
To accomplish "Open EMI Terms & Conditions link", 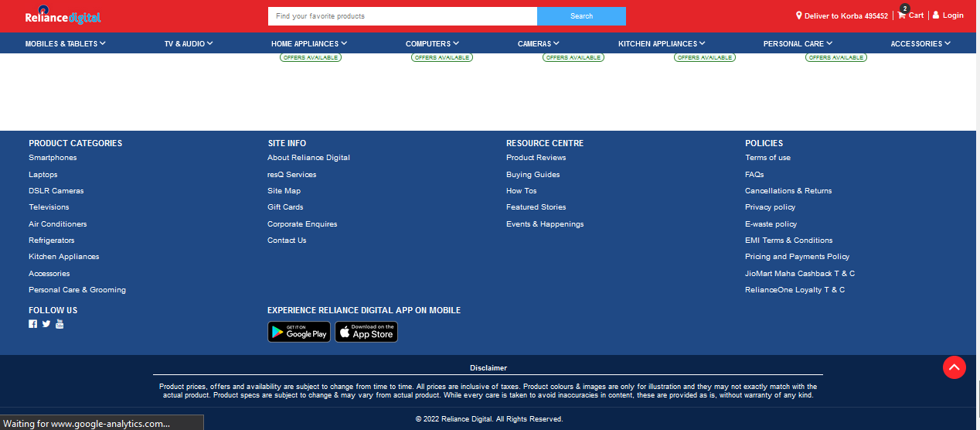I will 789,241.
